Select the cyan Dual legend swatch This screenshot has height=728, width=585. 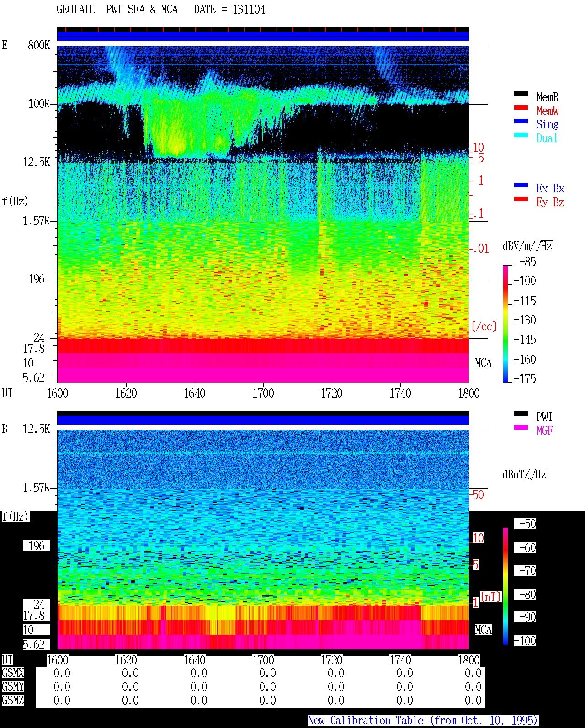click(x=521, y=135)
